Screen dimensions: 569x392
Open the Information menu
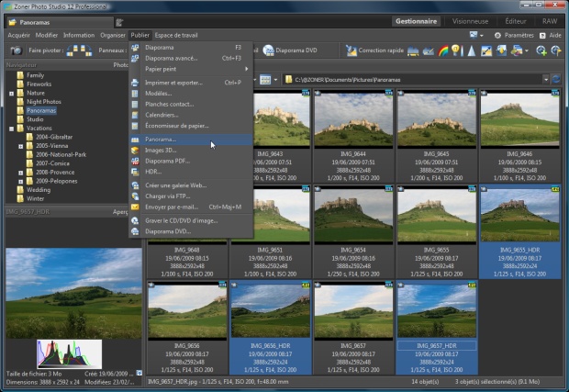click(x=79, y=35)
